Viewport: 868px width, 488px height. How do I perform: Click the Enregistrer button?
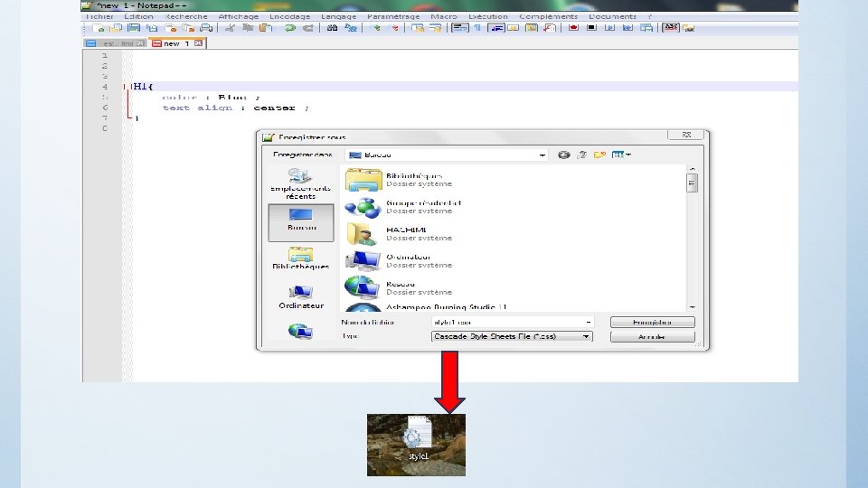click(652, 322)
